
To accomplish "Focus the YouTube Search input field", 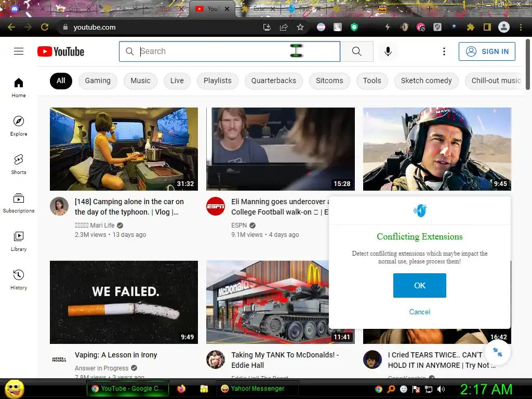I will (230, 51).
